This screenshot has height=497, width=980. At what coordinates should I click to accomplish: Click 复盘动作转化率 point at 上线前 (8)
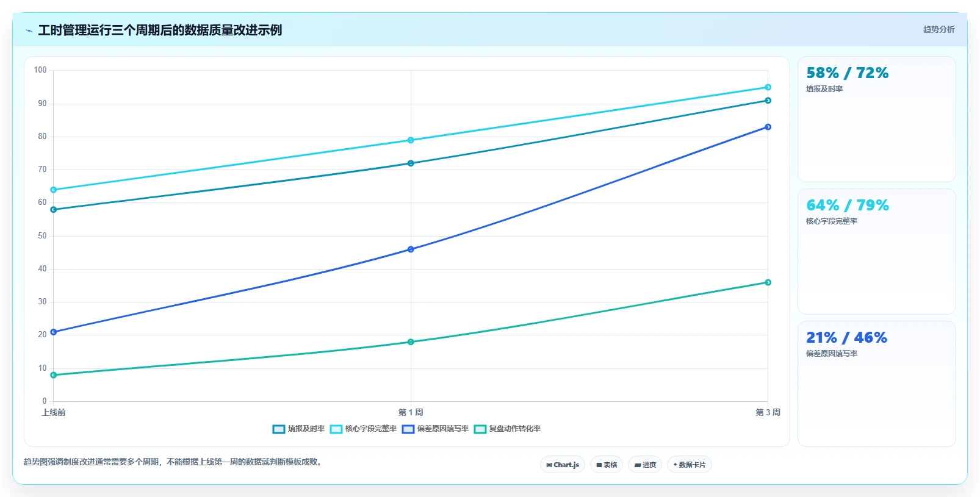point(54,375)
